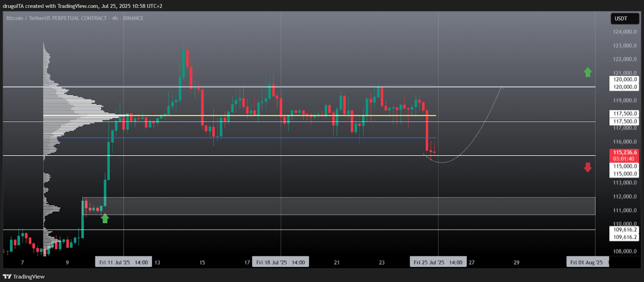Click the 111,000.0 price axis label
The width and height of the screenshot is (644, 282).
coord(625,210)
